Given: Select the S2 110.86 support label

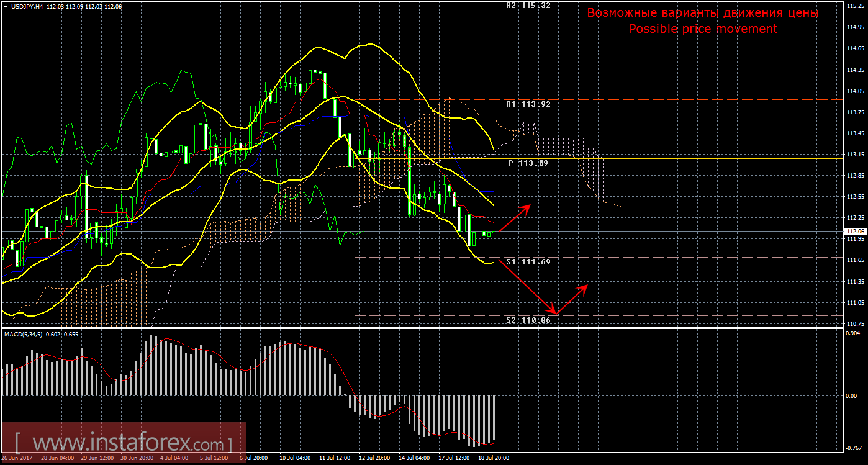Looking at the screenshot, I should pos(528,320).
